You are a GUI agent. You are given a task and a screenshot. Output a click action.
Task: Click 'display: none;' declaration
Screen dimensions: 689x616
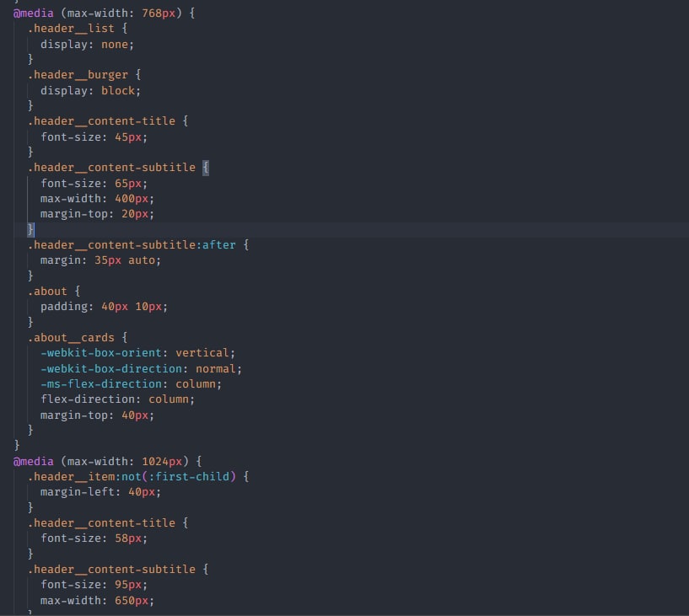(87, 45)
